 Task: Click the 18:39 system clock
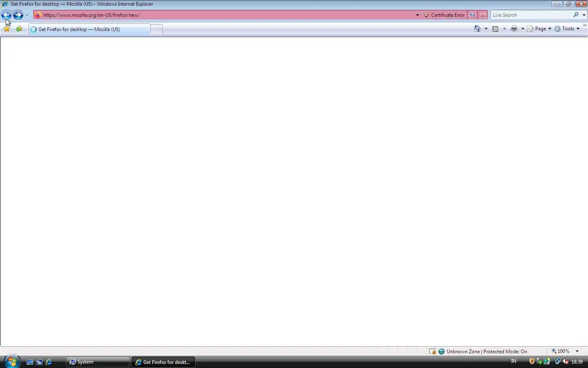click(x=577, y=362)
